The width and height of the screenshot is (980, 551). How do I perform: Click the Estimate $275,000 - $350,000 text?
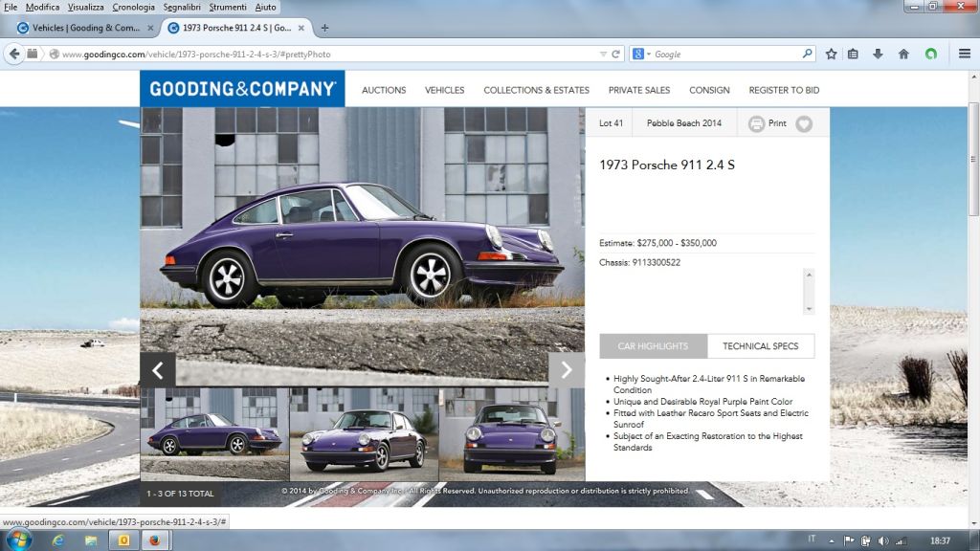(657, 243)
